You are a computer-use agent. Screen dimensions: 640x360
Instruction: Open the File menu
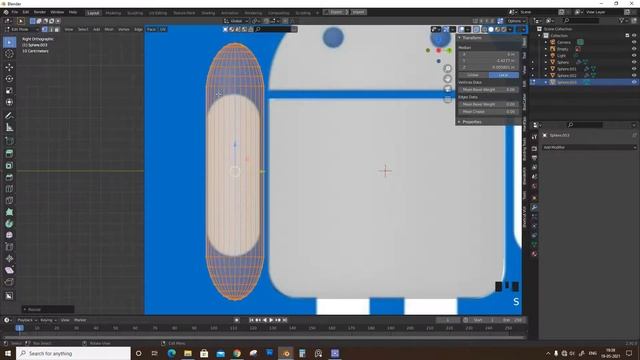[x=15, y=12]
